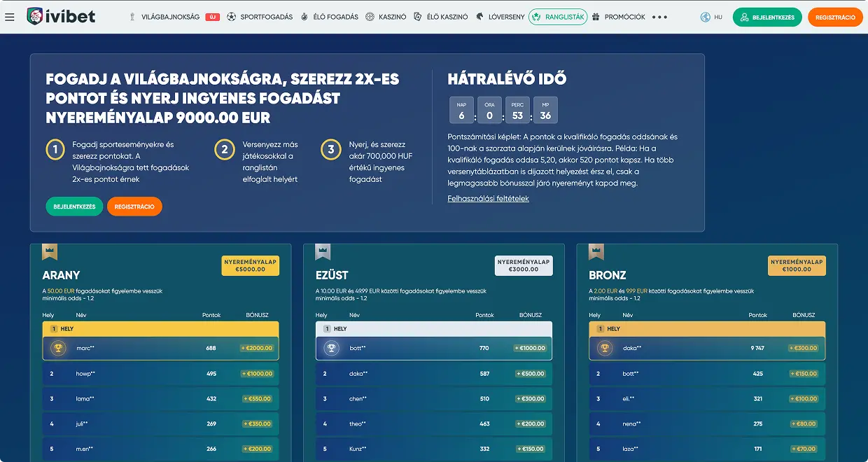Click the header Regisztráció button
Screen dimensions: 868x462
[x=835, y=17]
